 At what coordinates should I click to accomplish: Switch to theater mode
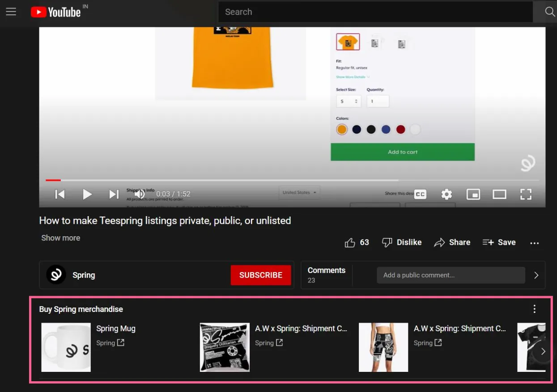pyautogui.click(x=499, y=194)
